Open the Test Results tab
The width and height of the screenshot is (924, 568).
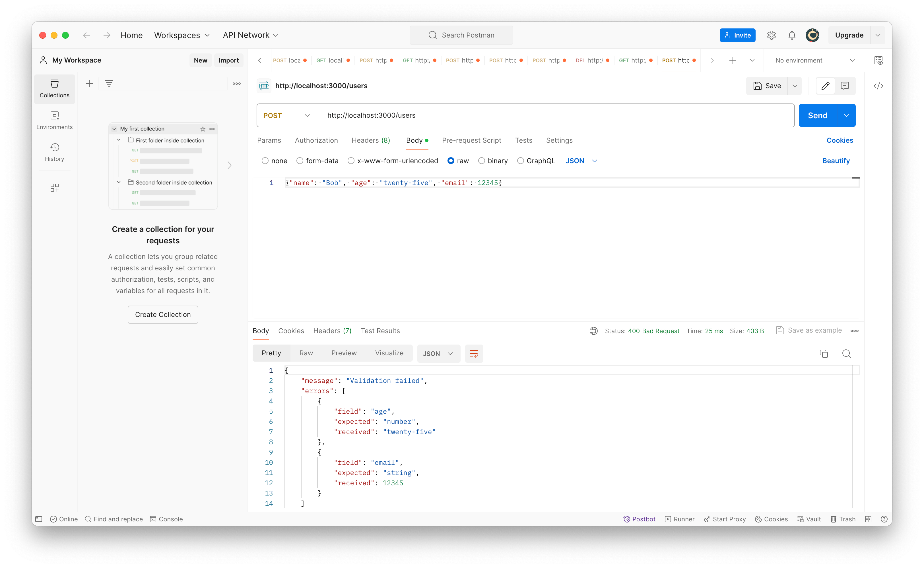[x=380, y=331]
